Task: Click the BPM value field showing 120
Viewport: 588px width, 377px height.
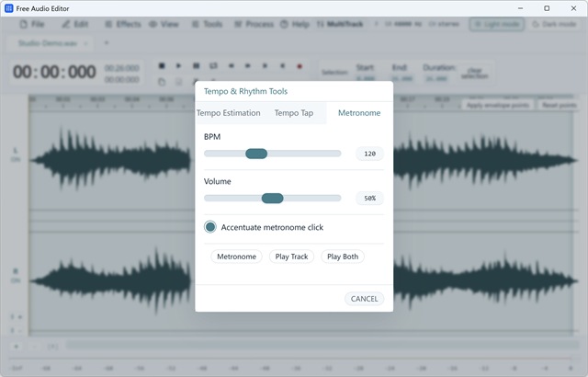Action: pyautogui.click(x=369, y=154)
